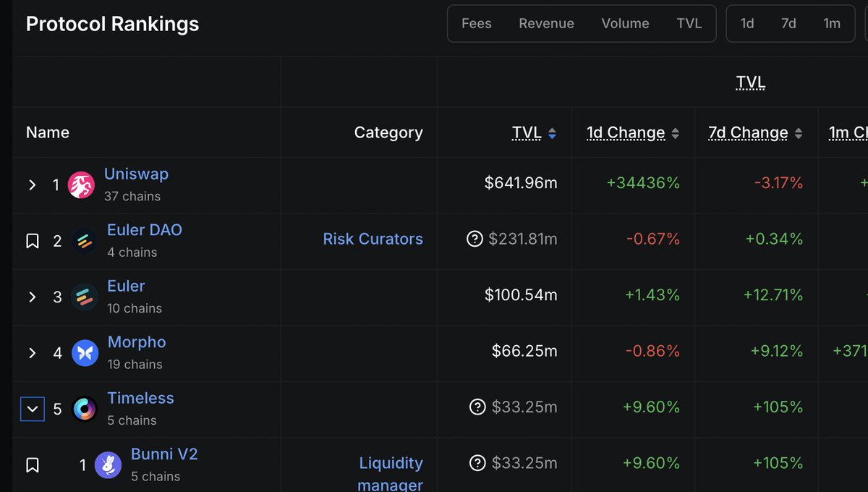Image resolution: width=868 pixels, height=492 pixels.
Task: Click the Category column header
Action: (x=388, y=132)
